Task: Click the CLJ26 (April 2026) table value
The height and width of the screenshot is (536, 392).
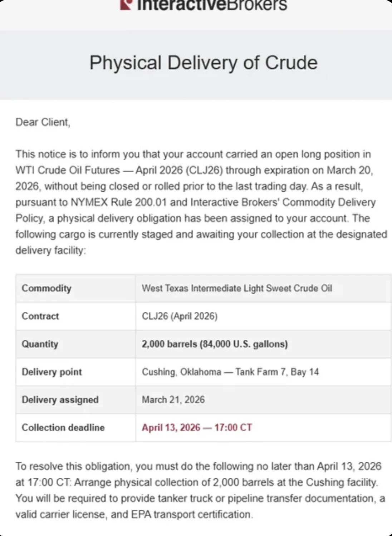Action: (x=180, y=316)
